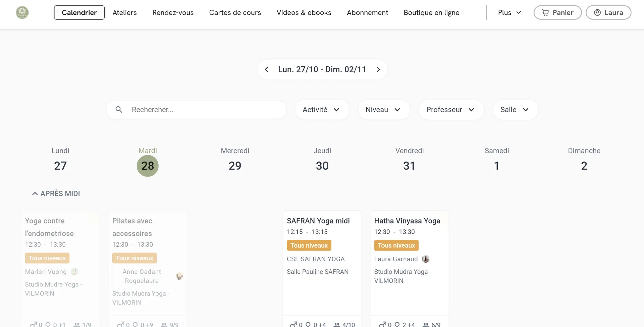The height and width of the screenshot is (327, 644).
Task: Go to next week arrow
Action: tap(378, 69)
